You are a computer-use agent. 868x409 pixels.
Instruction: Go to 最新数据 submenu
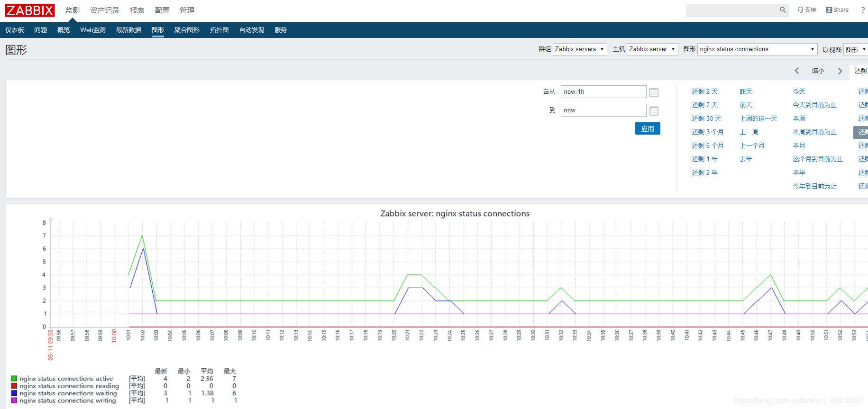128,30
